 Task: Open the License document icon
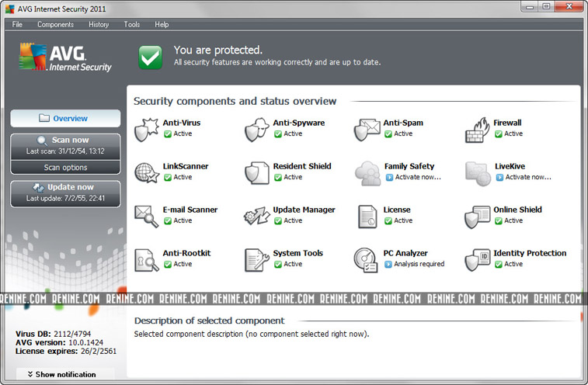coord(367,217)
